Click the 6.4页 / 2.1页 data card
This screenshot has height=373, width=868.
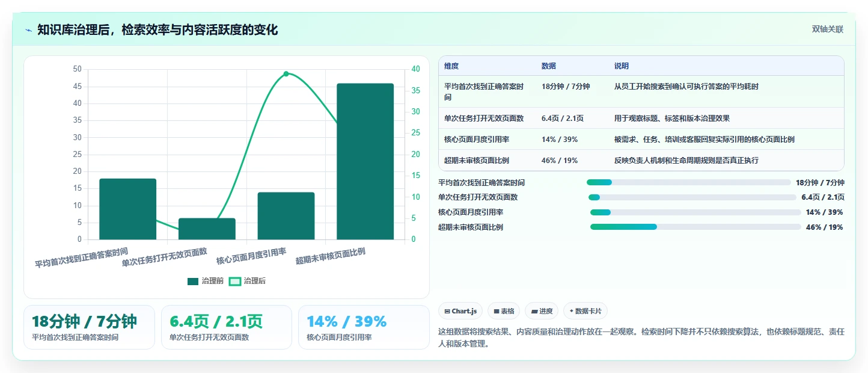pos(227,327)
